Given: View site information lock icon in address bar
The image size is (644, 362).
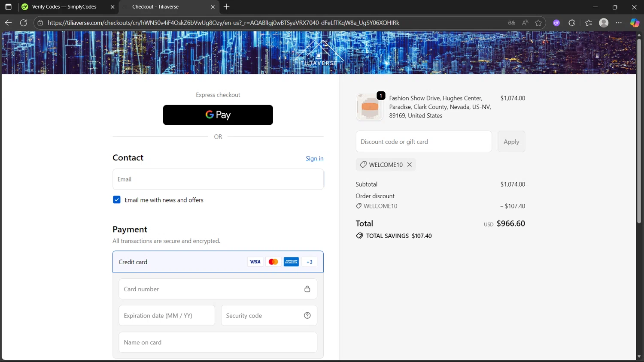Looking at the screenshot, I should coord(40,23).
